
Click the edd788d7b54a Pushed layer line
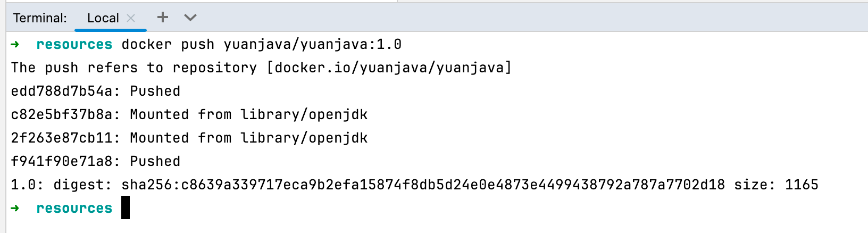(96, 91)
